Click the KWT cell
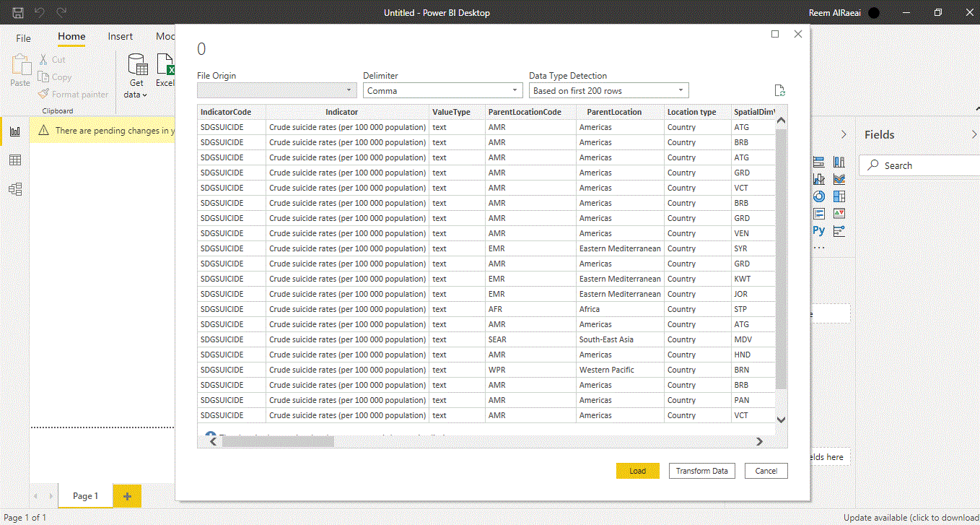This screenshot has width=980, height=525. point(753,279)
